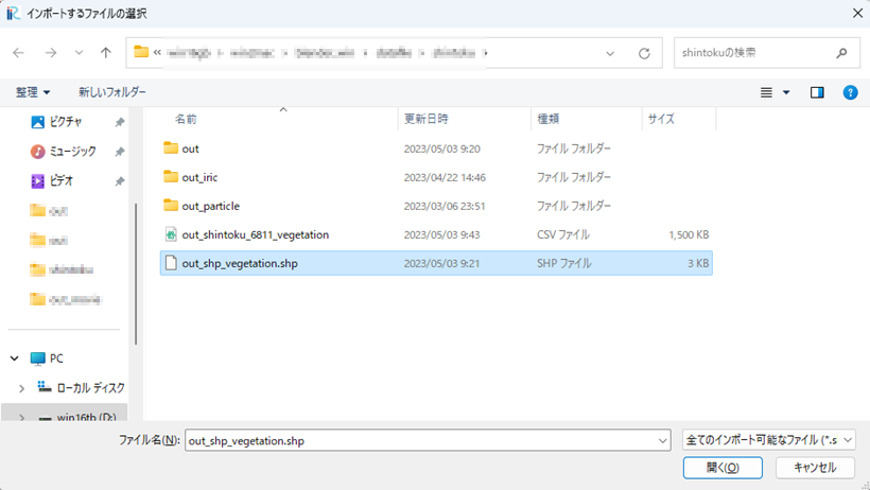
Task: Click the address bar folder icon
Action: pyautogui.click(x=141, y=52)
